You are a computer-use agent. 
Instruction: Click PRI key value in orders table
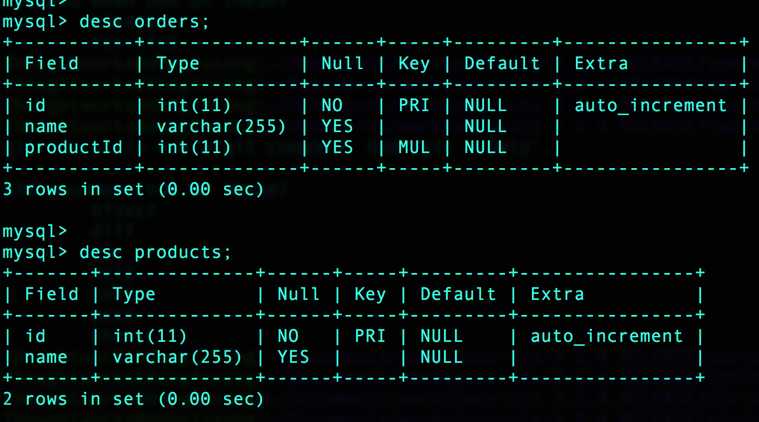pyautogui.click(x=414, y=106)
